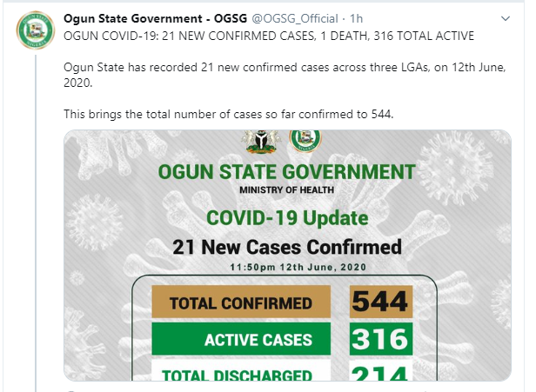
Task: Click the gold TOTAL CONFIRMED label bar
Action: tap(241, 302)
